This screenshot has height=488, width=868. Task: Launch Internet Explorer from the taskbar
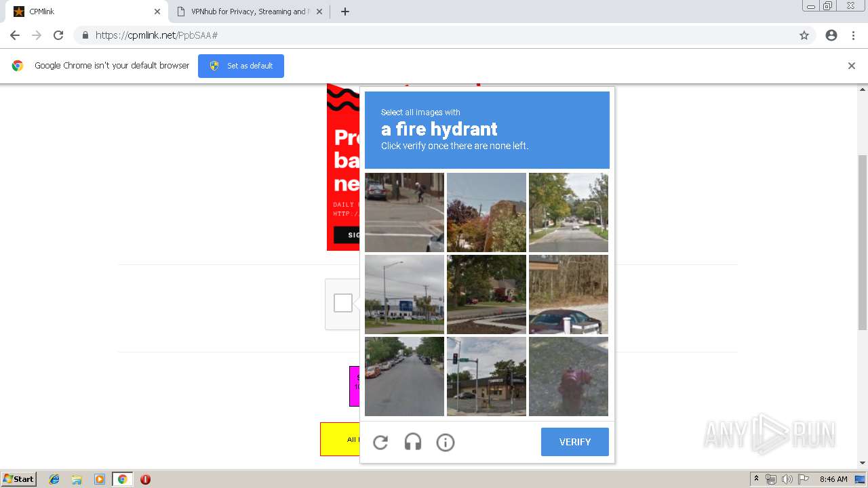pyautogui.click(x=54, y=479)
